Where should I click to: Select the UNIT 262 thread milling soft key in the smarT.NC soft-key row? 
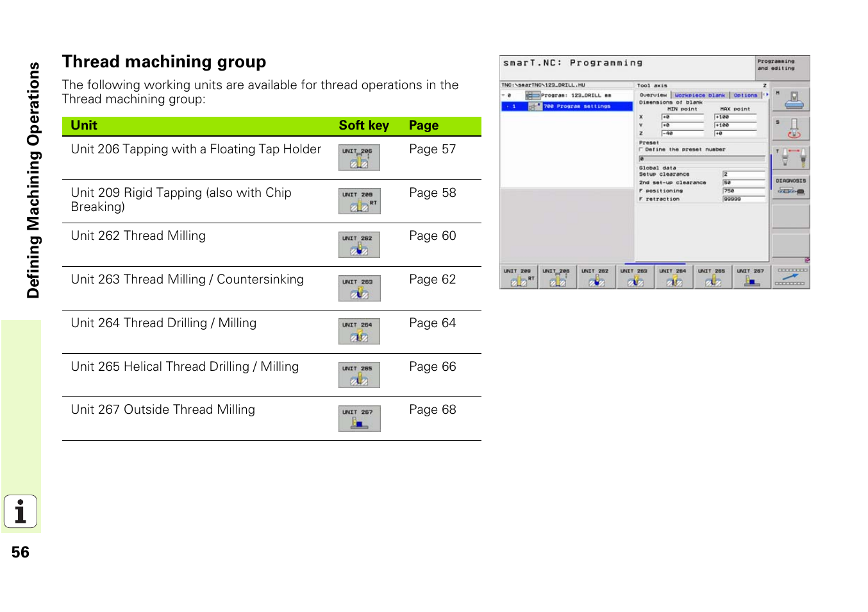(x=596, y=277)
